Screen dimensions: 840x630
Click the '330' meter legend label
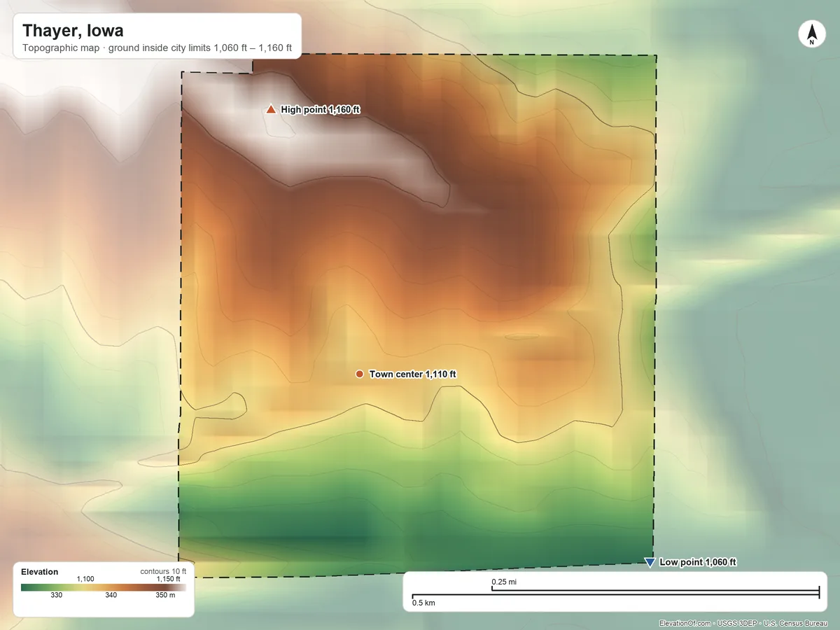tap(56, 596)
